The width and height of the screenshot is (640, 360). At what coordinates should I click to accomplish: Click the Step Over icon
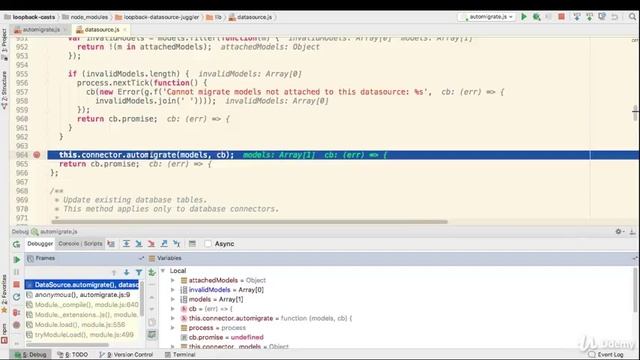(126, 244)
